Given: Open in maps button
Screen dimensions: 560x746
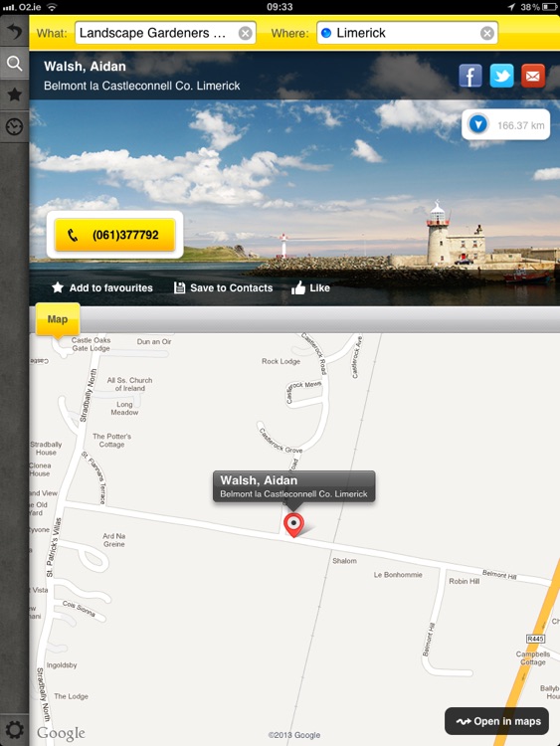Looking at the screenshot, I should [496, 721].
